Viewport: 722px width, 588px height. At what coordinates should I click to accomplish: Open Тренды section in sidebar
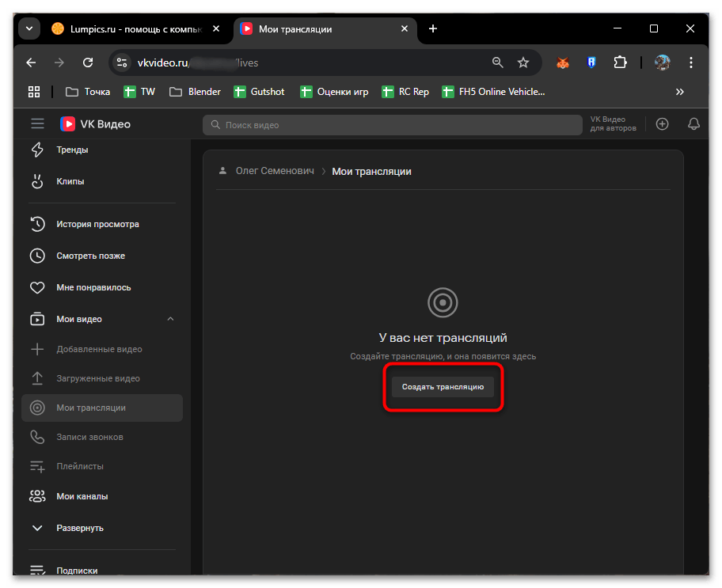71,150
